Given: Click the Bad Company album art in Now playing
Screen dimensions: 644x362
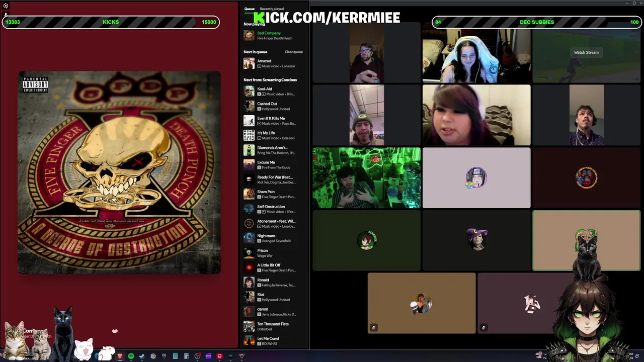Looking at the screenshot, I should tap(249, 35).
